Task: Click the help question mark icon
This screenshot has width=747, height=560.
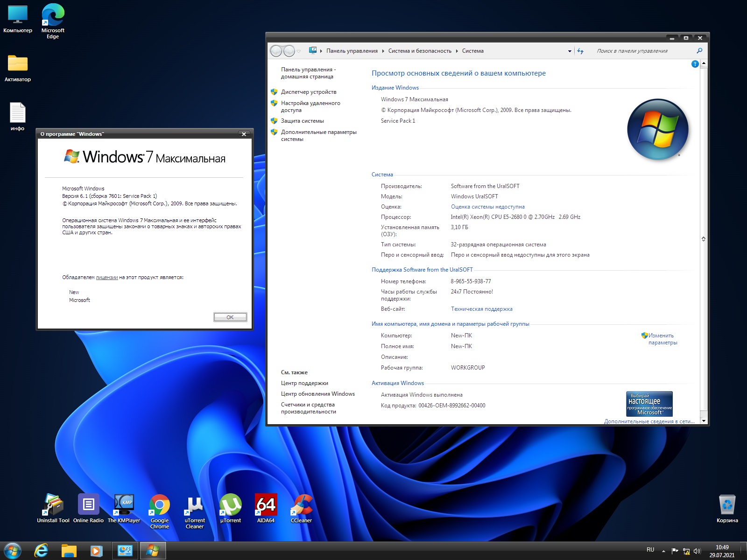Action: [x=695, y=64]
